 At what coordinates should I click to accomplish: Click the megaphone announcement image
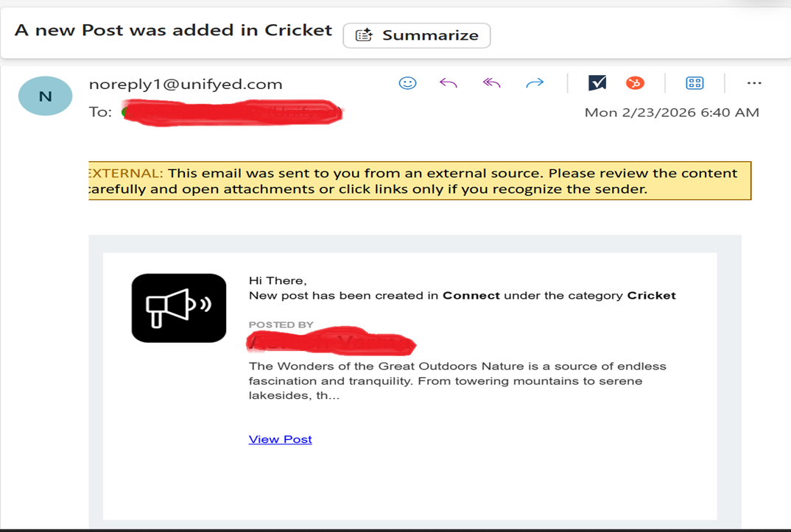click(x=179, y=308)
